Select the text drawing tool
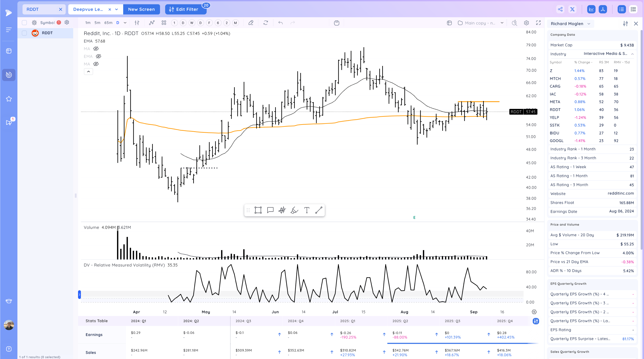Screen dimensions: 644x359 307,210
